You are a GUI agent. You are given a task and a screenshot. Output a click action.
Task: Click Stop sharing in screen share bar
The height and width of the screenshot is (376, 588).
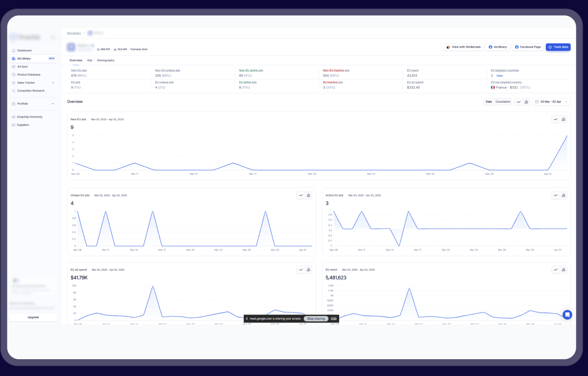[x=316, y=319]
